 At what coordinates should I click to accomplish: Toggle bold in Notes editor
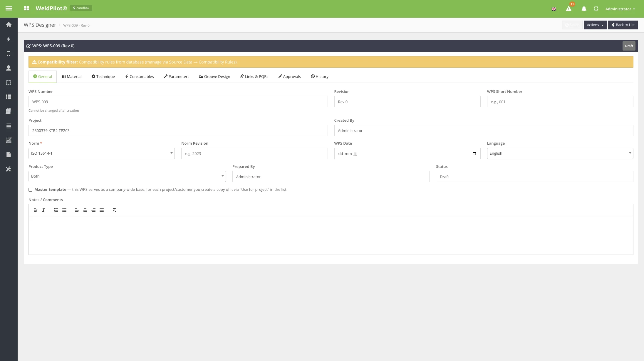(35, 210)
